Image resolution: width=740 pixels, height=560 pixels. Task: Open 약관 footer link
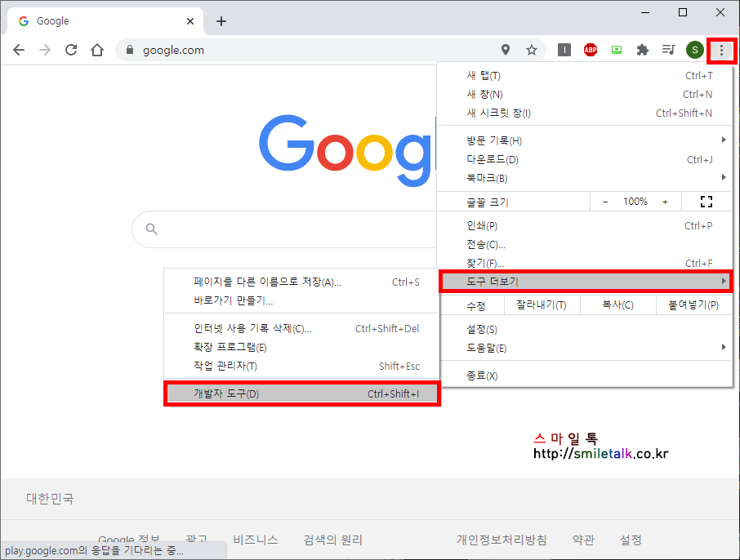pos(583,540)
